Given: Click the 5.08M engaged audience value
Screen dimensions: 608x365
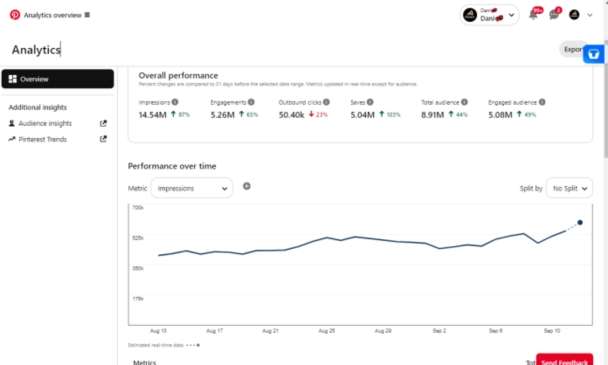Looking at the screenshot, I should tap(500, 115).
